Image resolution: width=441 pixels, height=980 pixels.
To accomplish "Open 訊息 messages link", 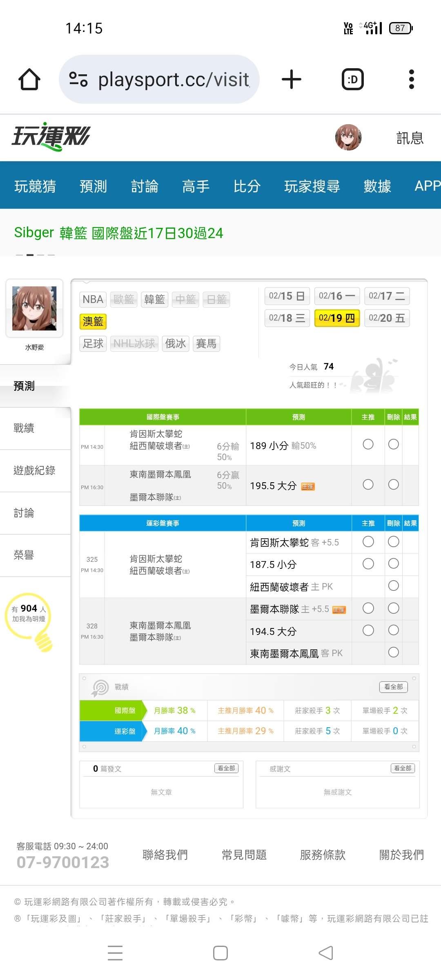I will coord(410,138).
